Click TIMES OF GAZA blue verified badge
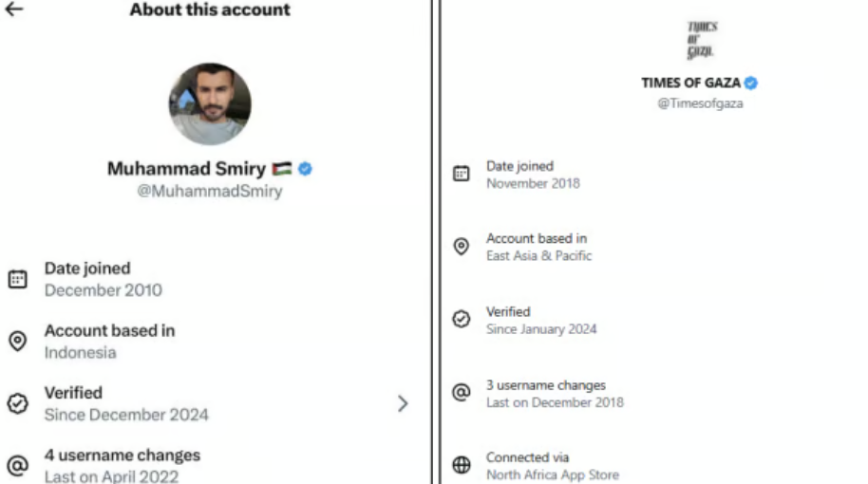This screenshot has height=484, width=868. coord(751,83)
